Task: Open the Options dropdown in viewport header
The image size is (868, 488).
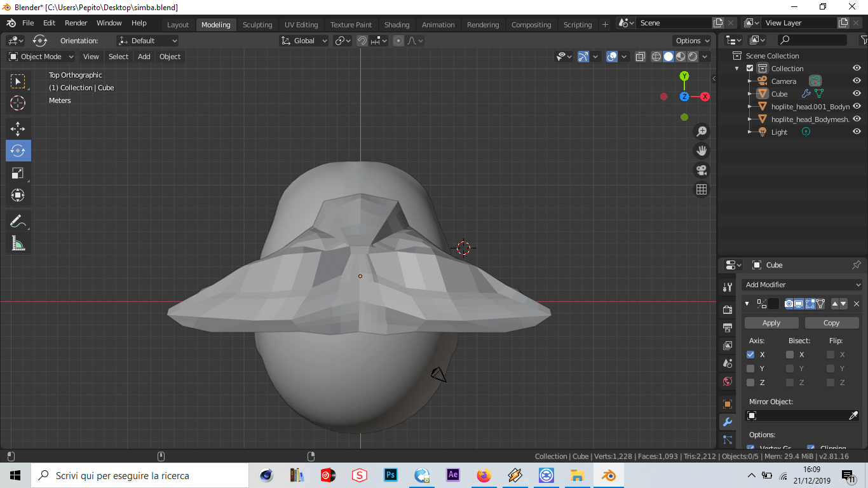Action: [693, 41]
